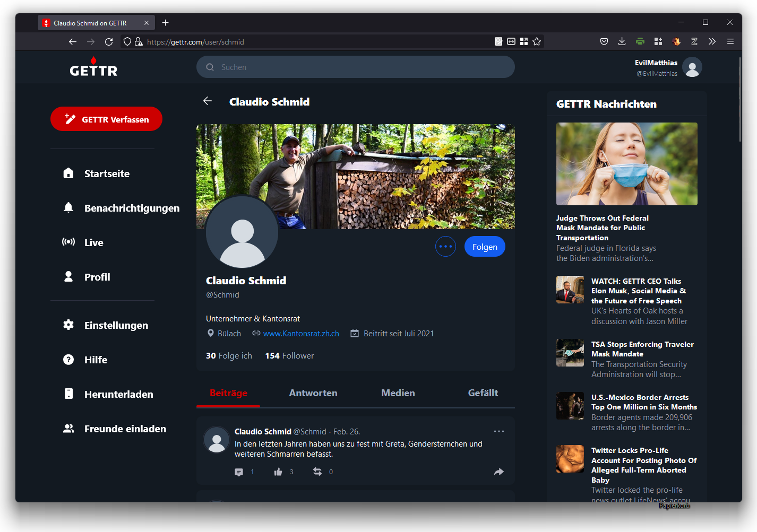Screen dimensions: 757x532
Task: Open the profile cover photo
Action: point(356,177)
